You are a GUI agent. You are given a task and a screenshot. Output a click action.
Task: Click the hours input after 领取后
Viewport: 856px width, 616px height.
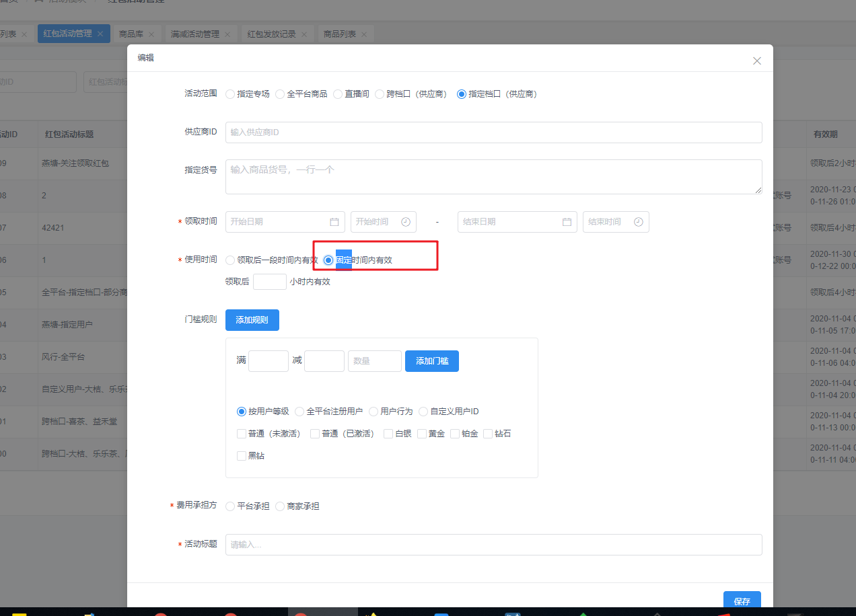270,282
